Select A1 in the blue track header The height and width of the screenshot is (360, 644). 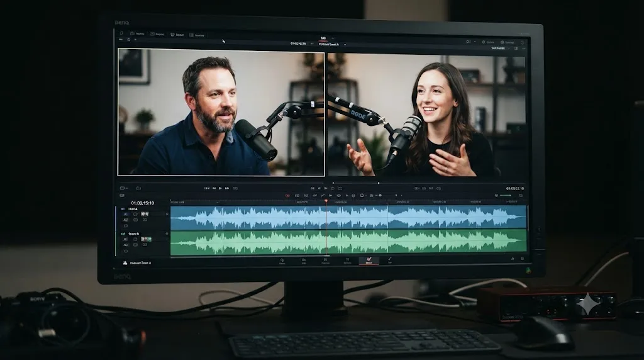pyautogui.click(x=126, y=214)
